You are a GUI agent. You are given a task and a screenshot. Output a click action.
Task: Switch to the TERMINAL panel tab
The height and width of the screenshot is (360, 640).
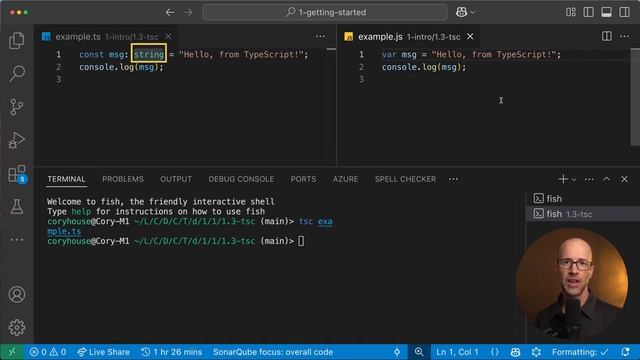point(66,179)
